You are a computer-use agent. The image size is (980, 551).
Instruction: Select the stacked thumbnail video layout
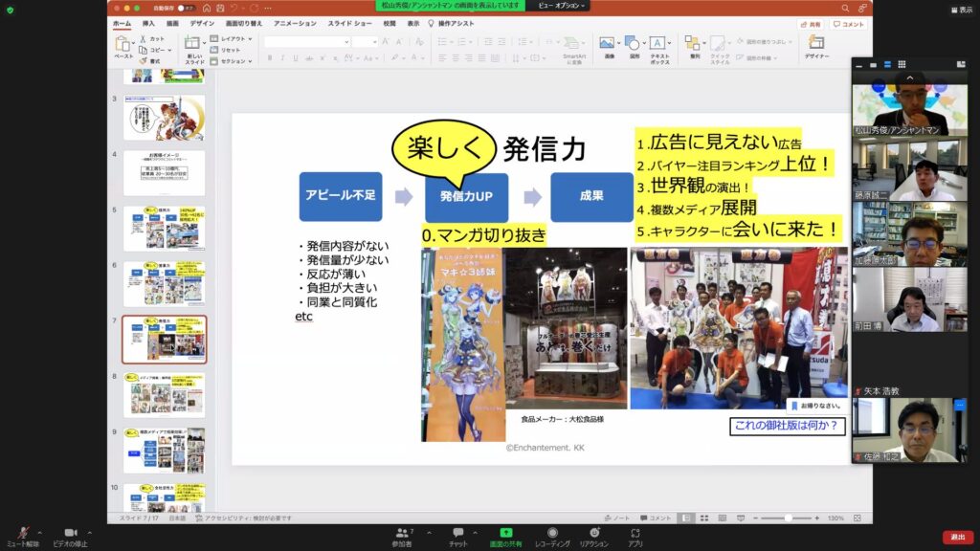click(887, 64)
